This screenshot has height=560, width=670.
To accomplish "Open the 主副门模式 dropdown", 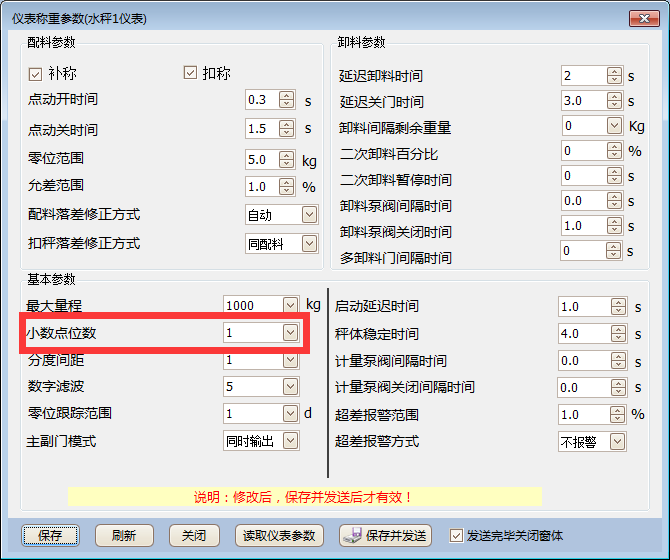I will 291,441.
